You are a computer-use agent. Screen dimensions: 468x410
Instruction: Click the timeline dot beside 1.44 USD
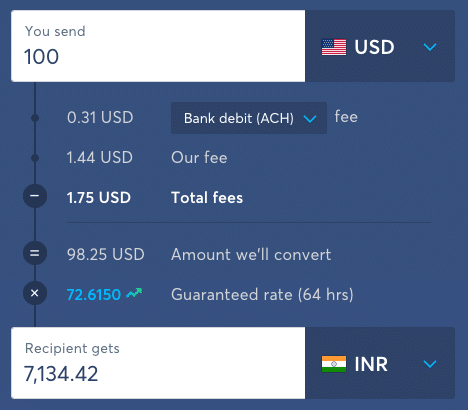click(x=35, y=158)
